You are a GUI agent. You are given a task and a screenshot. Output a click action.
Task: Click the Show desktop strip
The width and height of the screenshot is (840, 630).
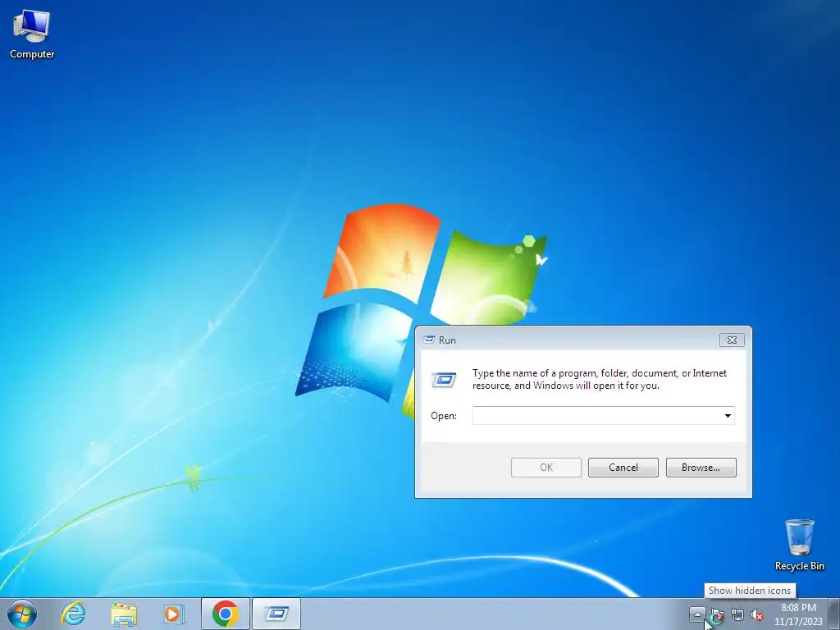(834, 614)
